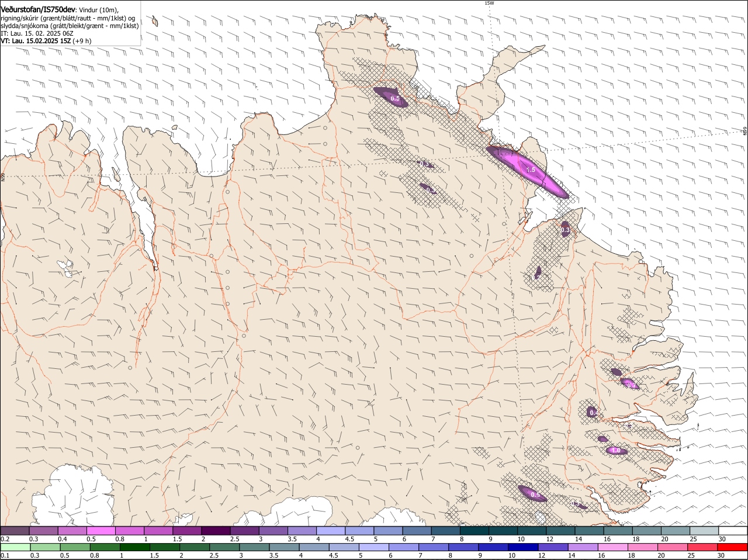Select the light blue 4 swatch in upper legend

(x=330, y=531)
